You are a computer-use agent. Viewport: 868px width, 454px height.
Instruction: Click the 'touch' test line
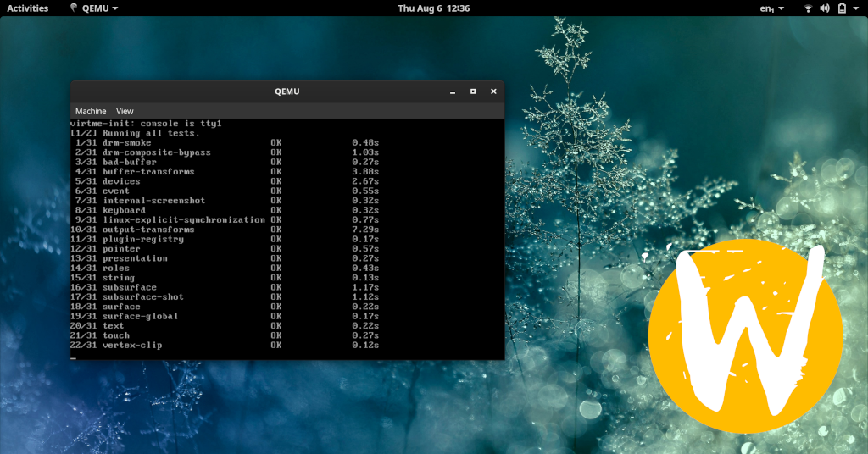tap(225, 335)
